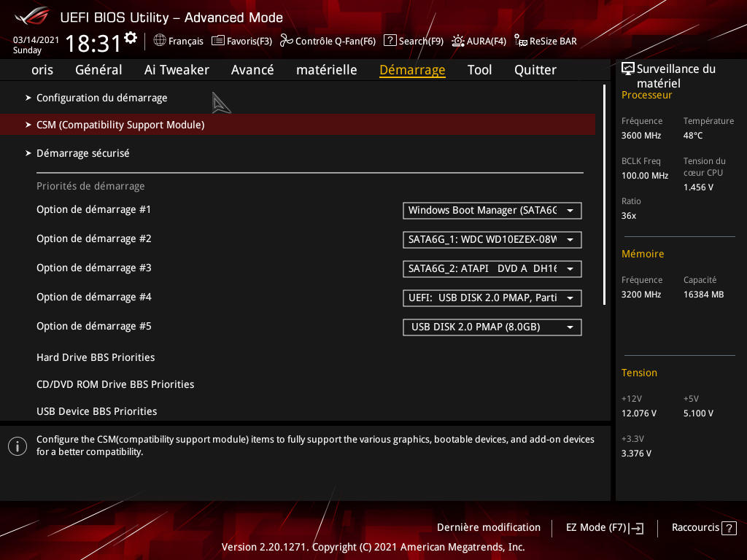747x560 pixels.
Task: Click the hardware monitor screen icon
Action: click(628, 69)
